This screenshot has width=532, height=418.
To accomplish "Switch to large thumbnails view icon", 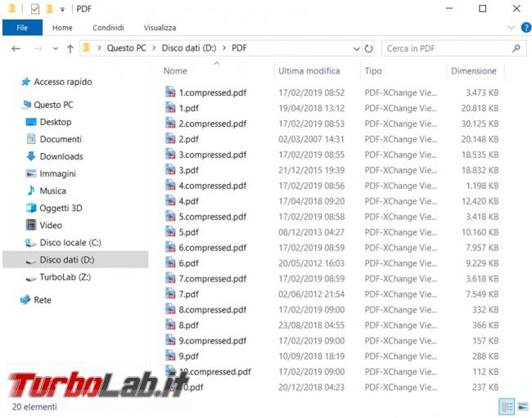I will click(523, 407).
